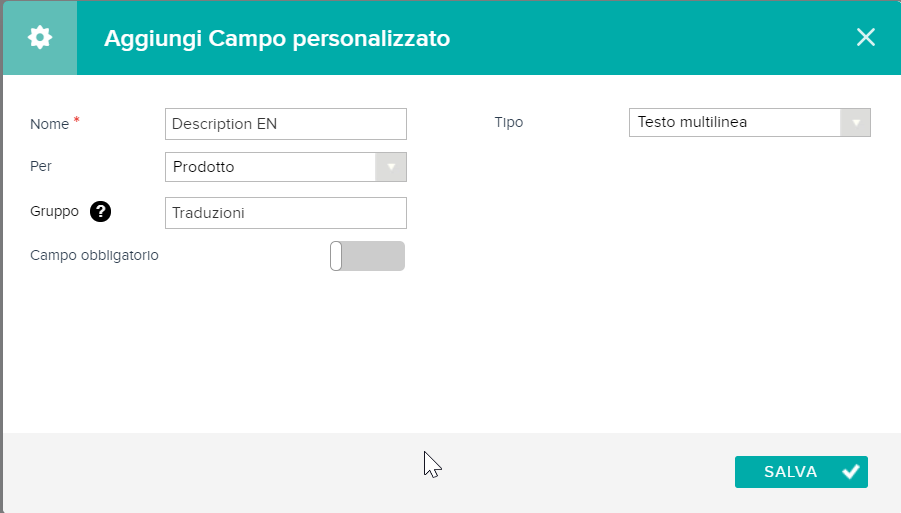Expand the Per dropdown arrow
Screen dimensions: 901x513
[391, 167]
